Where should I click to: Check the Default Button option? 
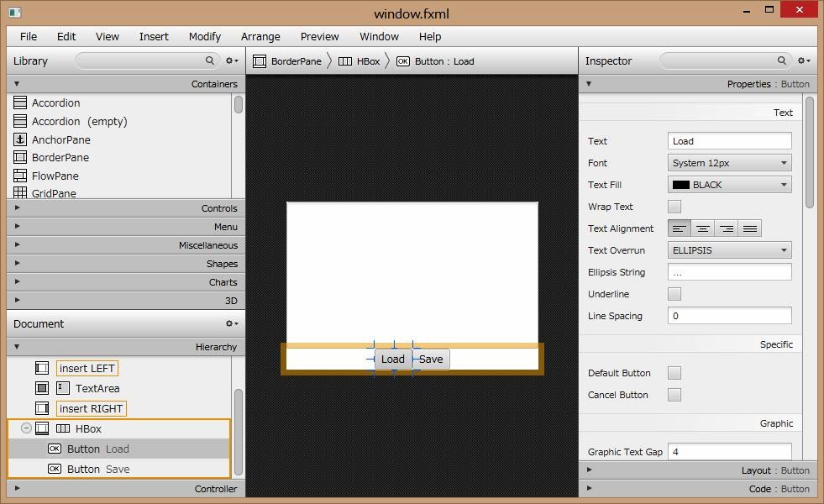[x=674, y=373]
